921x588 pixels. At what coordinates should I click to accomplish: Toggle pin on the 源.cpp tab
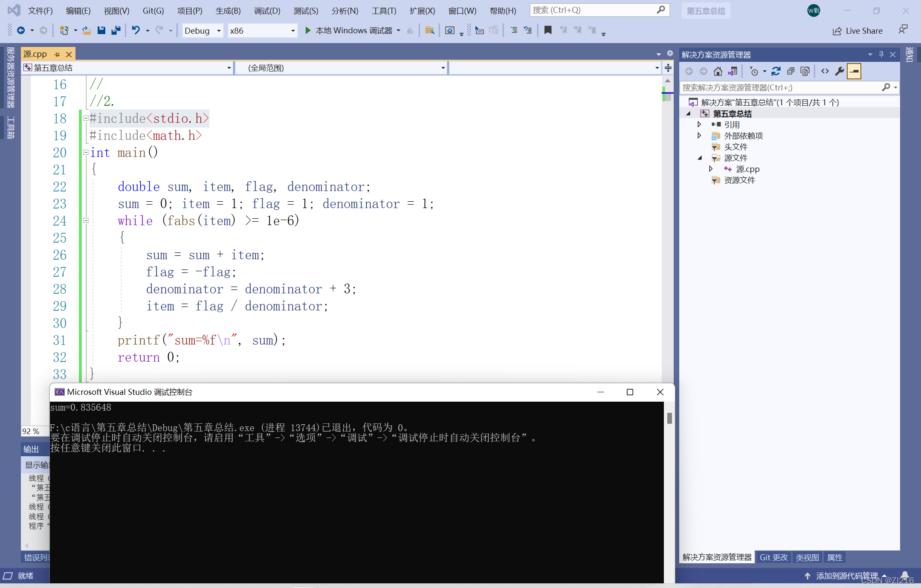pos(57,54)
